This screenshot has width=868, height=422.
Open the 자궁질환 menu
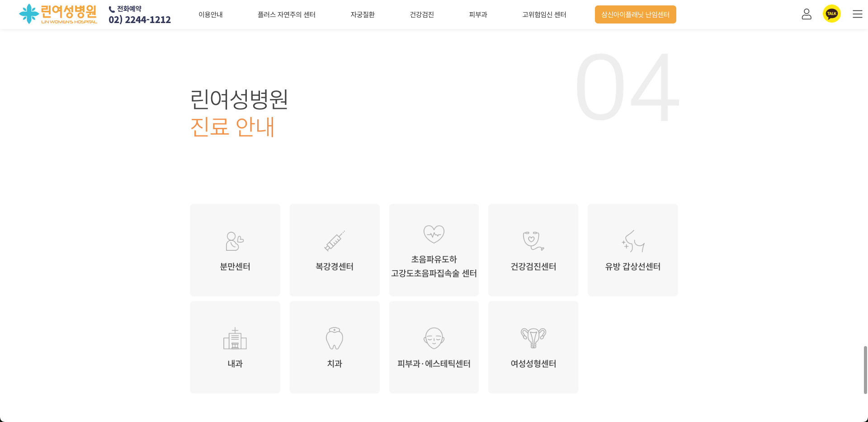pyautogui.click(x=363, y=14)
